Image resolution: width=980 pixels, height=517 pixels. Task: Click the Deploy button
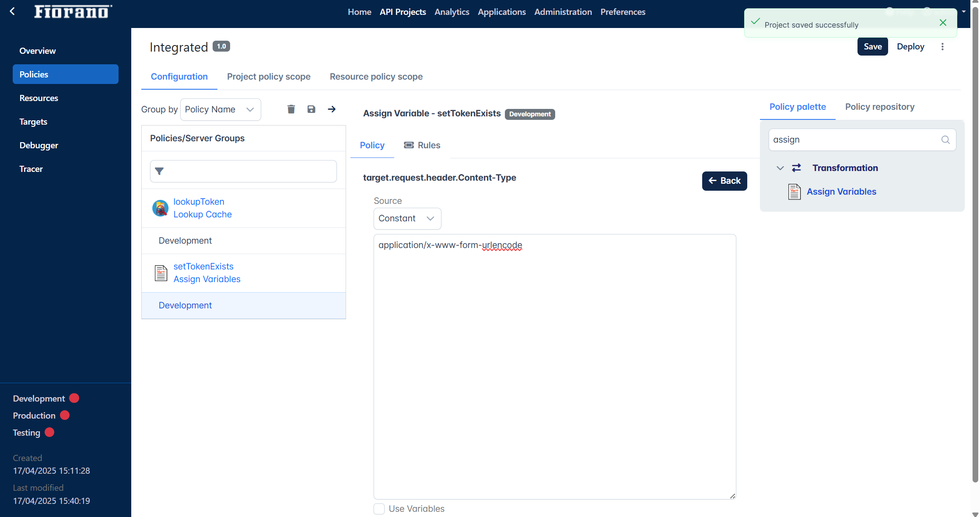tap(910, 47)
